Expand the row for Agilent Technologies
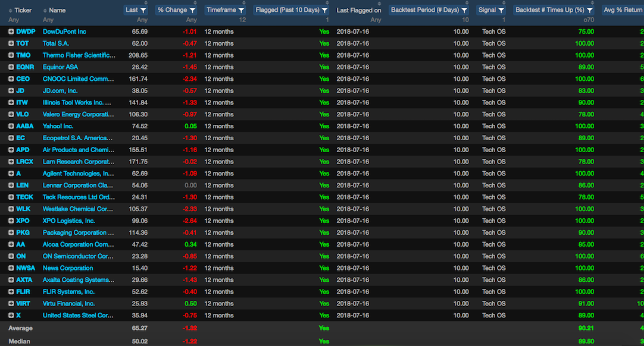Viewport: 644px width, 346px height. pos(11,174)
